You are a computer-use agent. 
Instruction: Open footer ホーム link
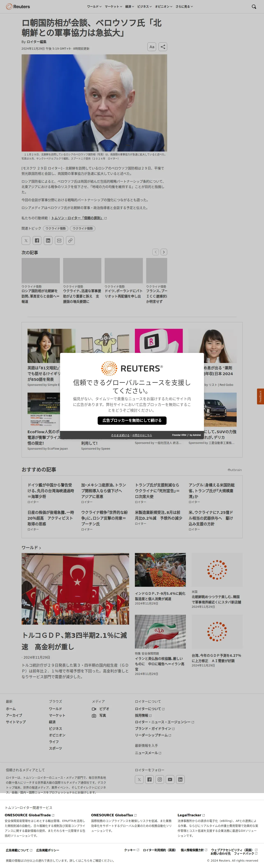11,709
